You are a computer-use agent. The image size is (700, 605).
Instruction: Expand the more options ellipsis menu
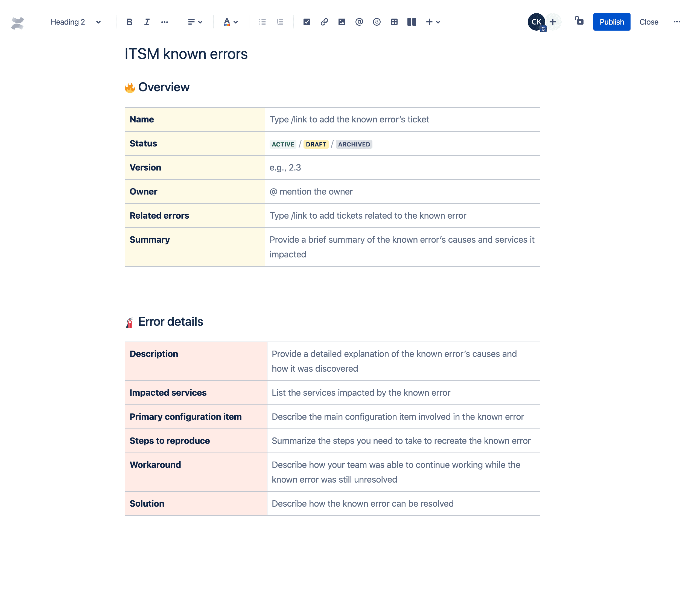pos(677,22)
